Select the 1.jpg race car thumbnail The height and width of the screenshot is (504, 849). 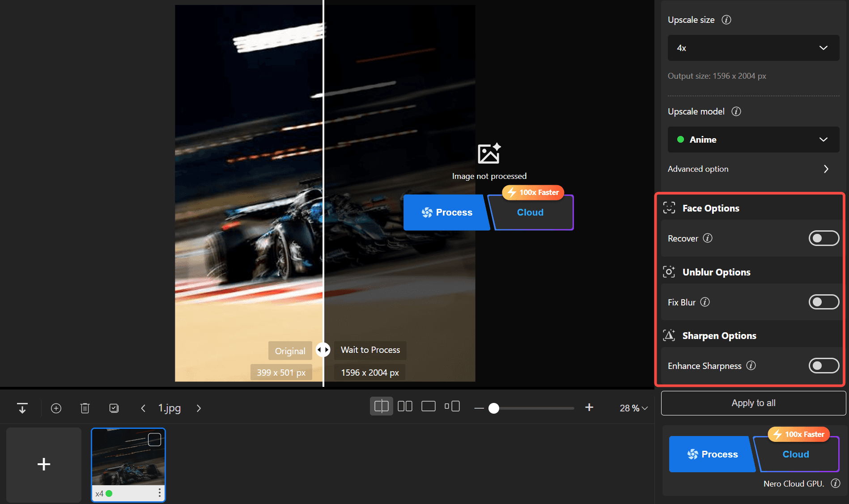[x=128, y=464]
